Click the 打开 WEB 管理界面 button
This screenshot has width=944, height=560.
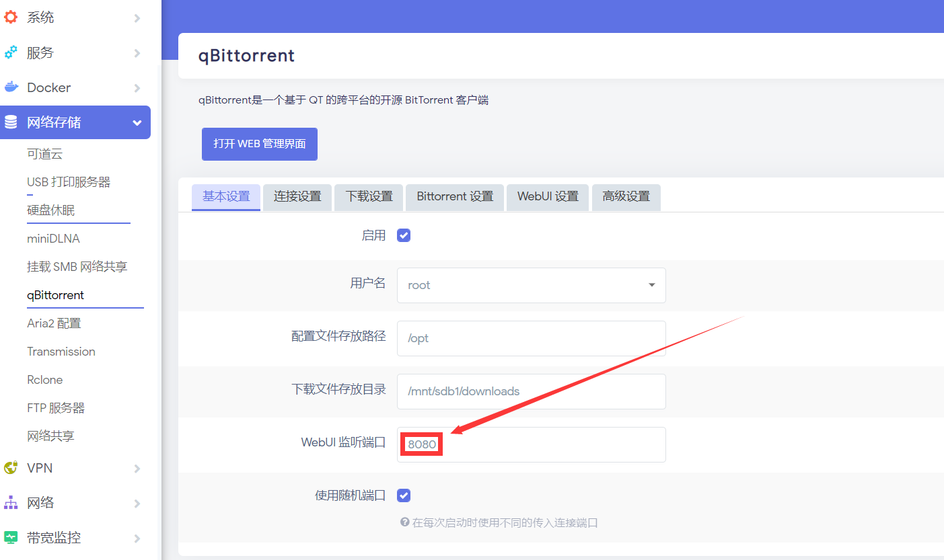[260, 144]
